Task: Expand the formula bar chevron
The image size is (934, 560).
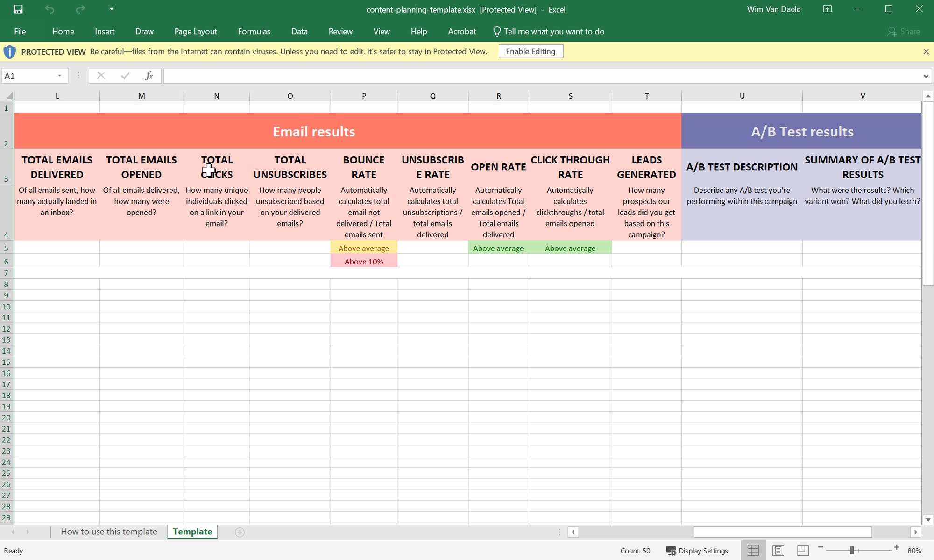Action: (x=926, y=76)
